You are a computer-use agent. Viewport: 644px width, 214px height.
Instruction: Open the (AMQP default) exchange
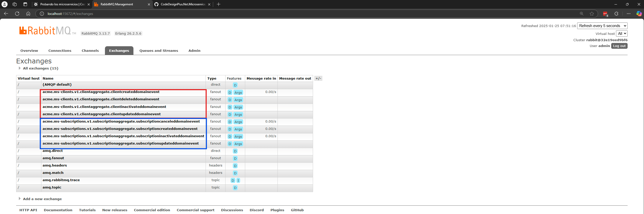pos(57,84)
